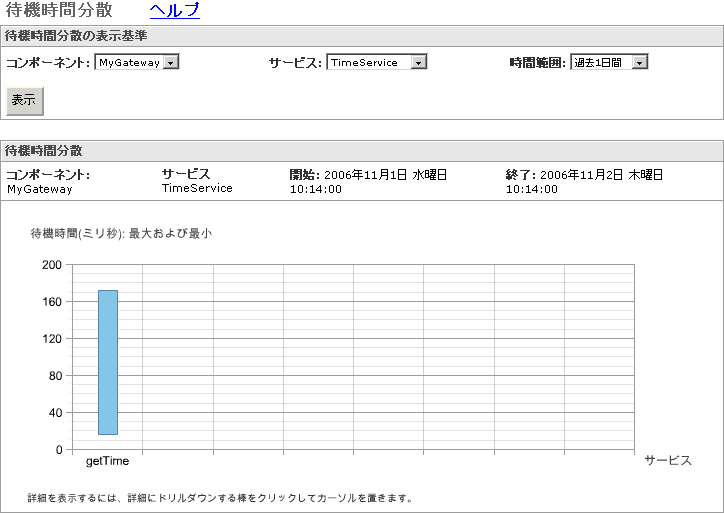Viewport: 724px width, 513px height.
Task: Click the end date 2006年11月2日 木曜日
Action: [601, 175]
